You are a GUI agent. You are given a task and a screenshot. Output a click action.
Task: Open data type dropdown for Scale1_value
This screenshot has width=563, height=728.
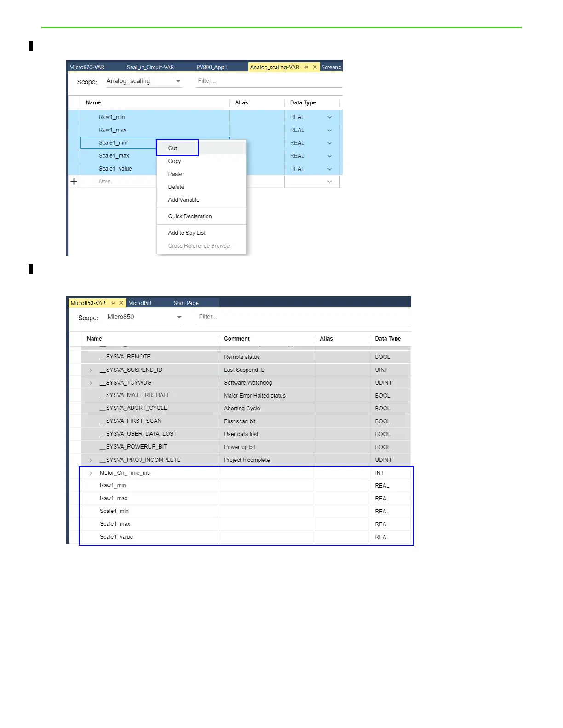click(329, 169)
